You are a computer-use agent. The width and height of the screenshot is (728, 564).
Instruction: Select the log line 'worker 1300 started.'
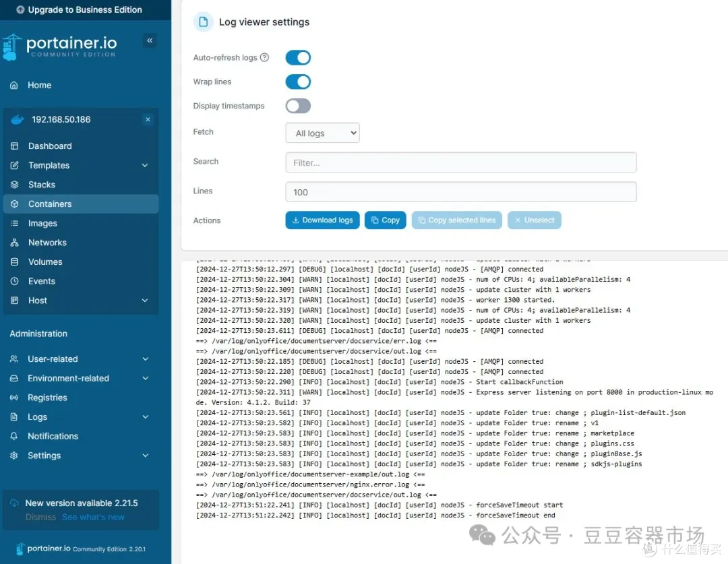(375, 300)
